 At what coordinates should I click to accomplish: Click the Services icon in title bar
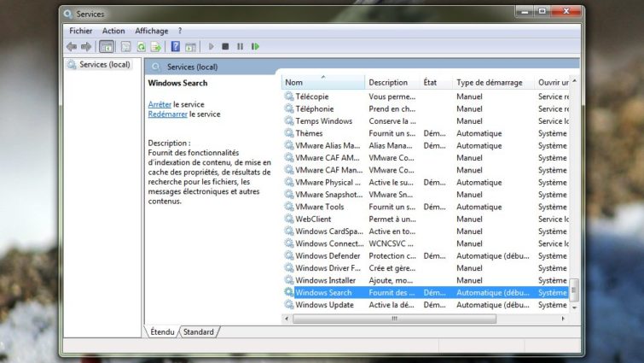[x=67, y=14]
